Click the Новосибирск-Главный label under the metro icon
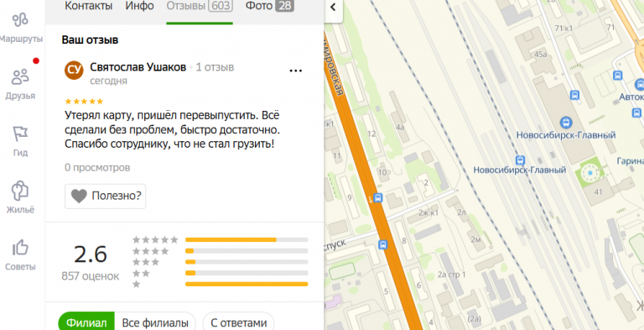Viewport: 644px width, 330px height. [565, 135]
